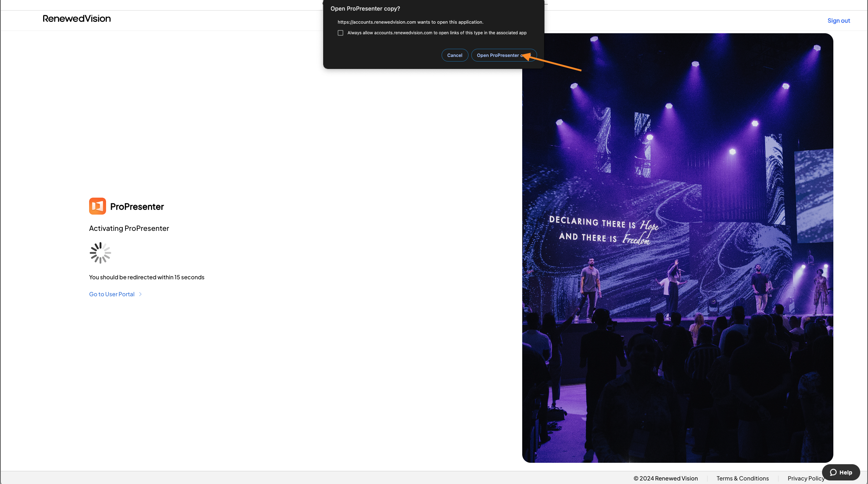Click the RenewedVision logo in the header
Viewport: 868px width, 484px height.
click(77, 19)
